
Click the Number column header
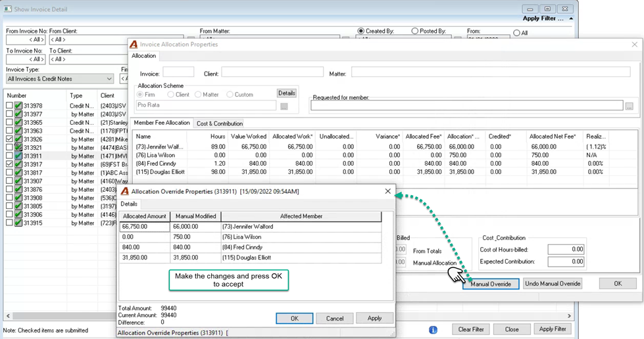(x=35, y=96)
